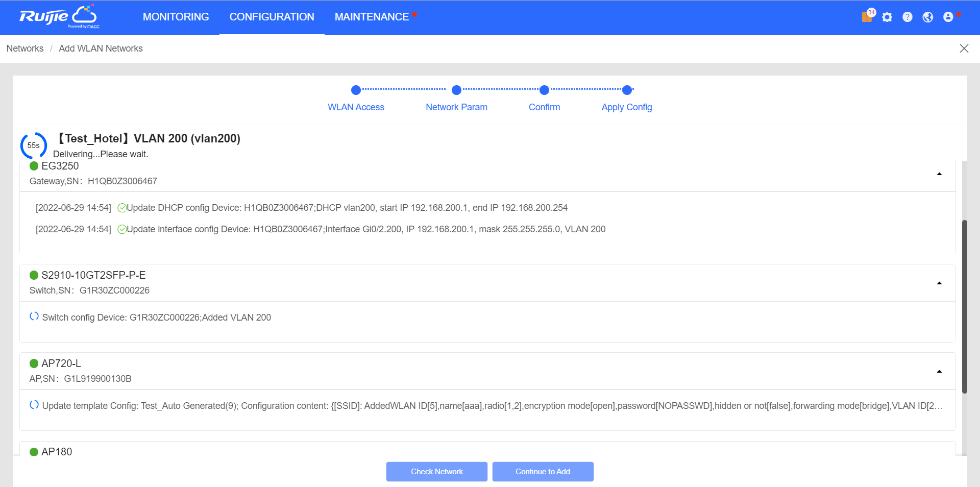Open the MAINTENANCE menu

[372, 17]
